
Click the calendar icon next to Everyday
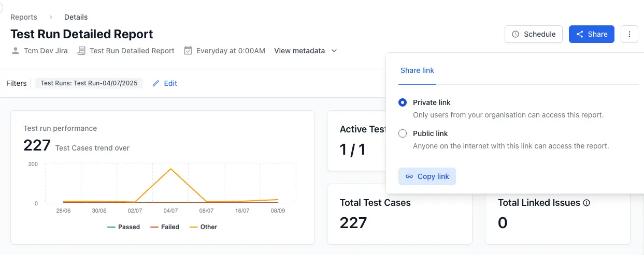[188, 51]
